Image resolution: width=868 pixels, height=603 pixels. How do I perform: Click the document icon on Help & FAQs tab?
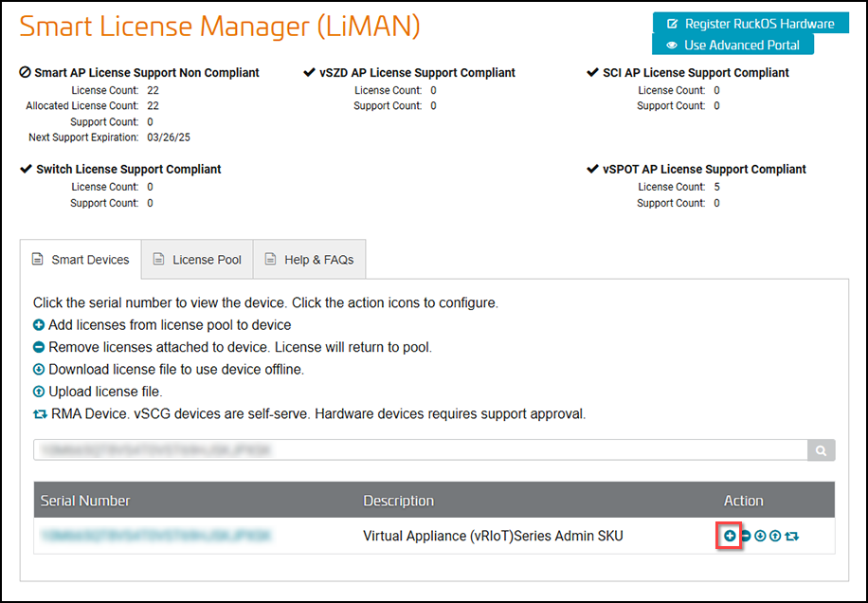tap(270, 259)
